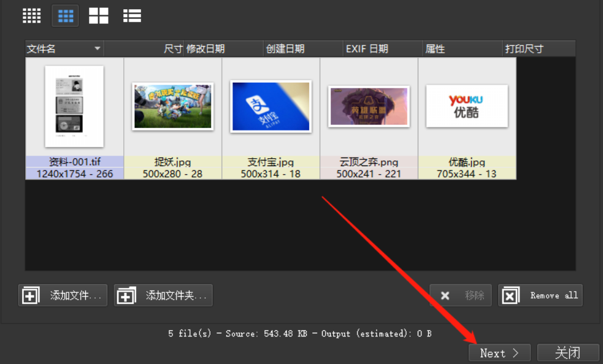Click the 支付宝.jpg file name label

pos(271,162)
